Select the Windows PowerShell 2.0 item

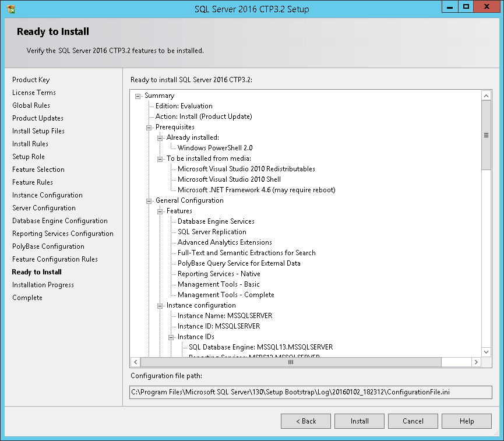pyautogui.click(x=215, y=148)
